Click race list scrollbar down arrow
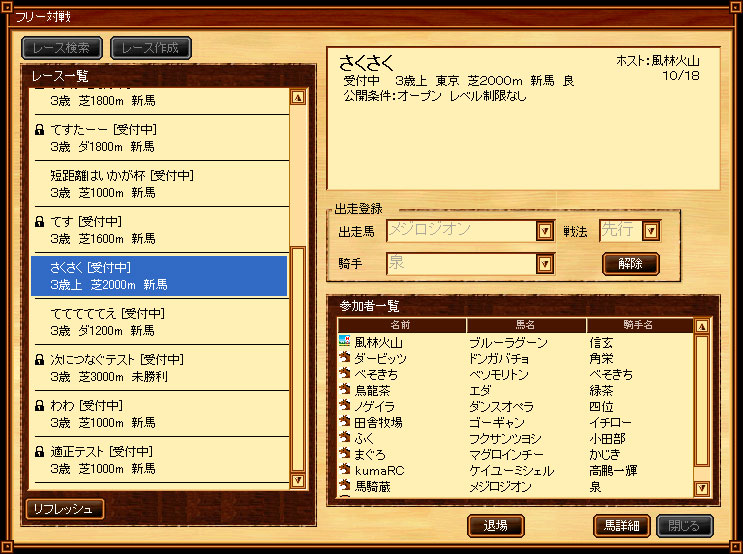The width and height of the screenshot is (743, 554). [x=298, y=480]
